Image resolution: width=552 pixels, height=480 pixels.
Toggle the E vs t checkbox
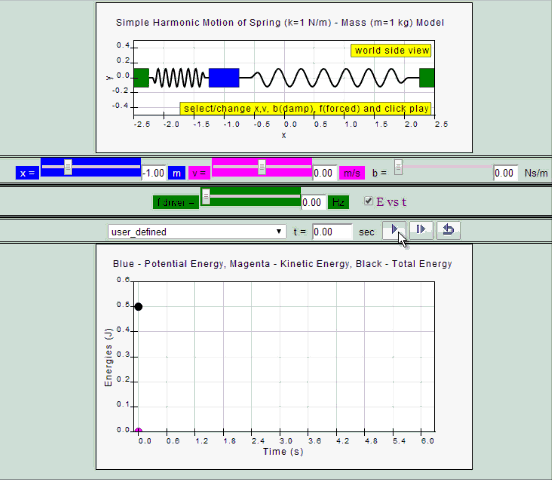point(368,201)
